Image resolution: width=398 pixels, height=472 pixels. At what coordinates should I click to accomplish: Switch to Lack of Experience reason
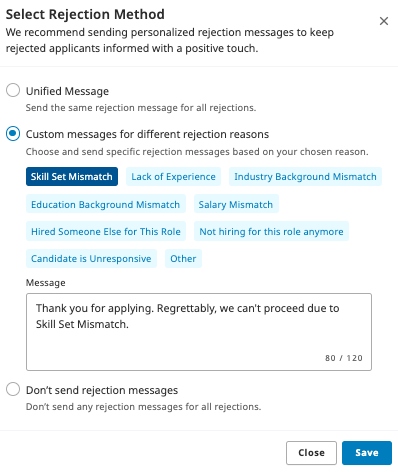click(173, 176)
